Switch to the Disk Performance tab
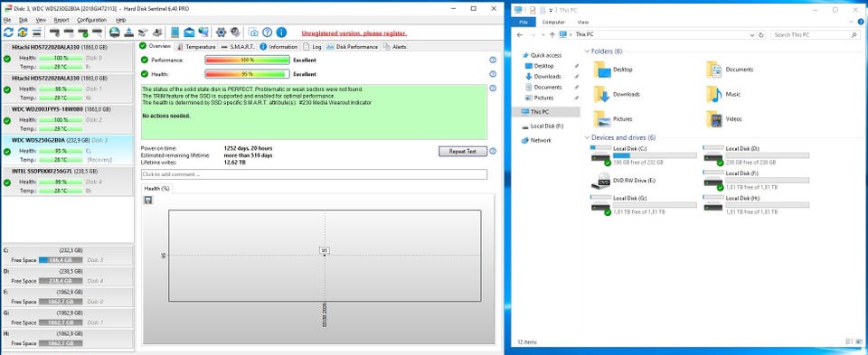The width and height of the screenshot is (868, 355). click(352, 47)
